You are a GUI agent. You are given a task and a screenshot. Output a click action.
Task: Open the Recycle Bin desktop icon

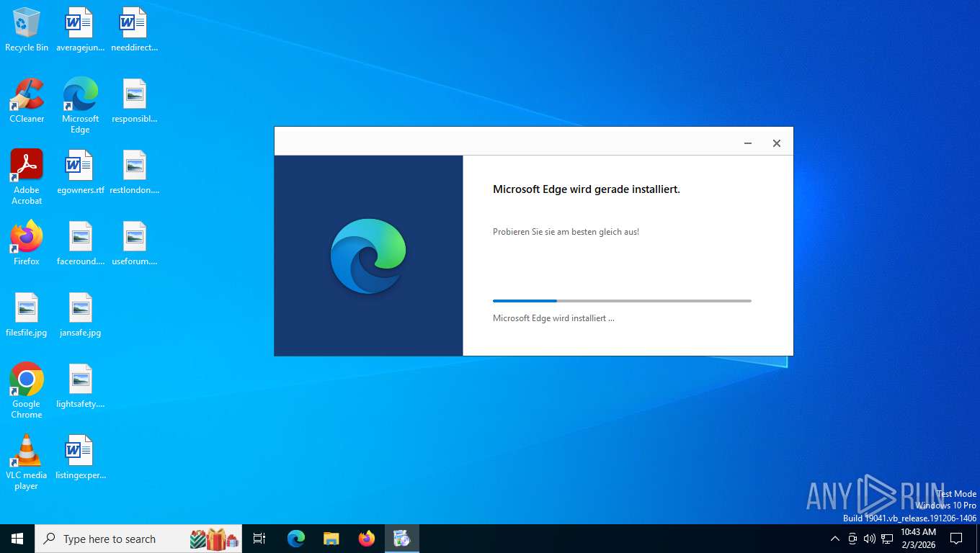27,30
